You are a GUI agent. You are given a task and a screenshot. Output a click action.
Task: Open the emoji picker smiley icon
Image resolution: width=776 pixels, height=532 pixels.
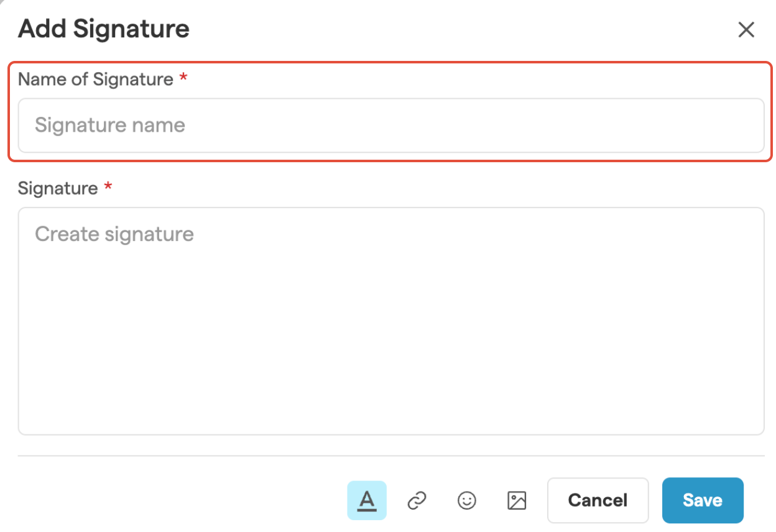(x=466, y=500)
